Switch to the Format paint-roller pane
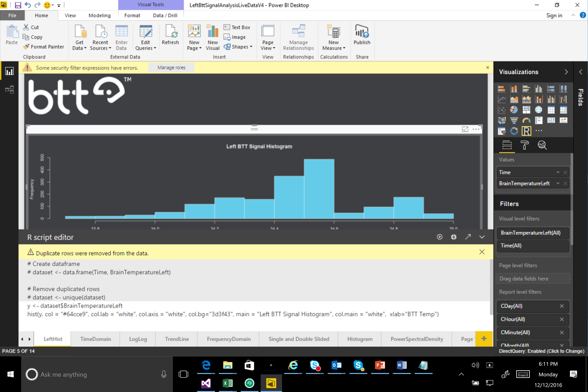588x392 pixels. point(525,145)
